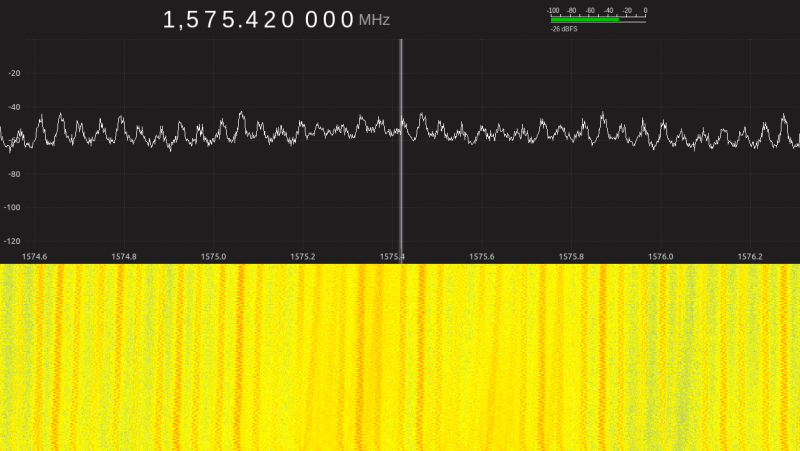Click the 1575.8 frequency axis label
The image size is (800, 451).
(x=570, y=256)
